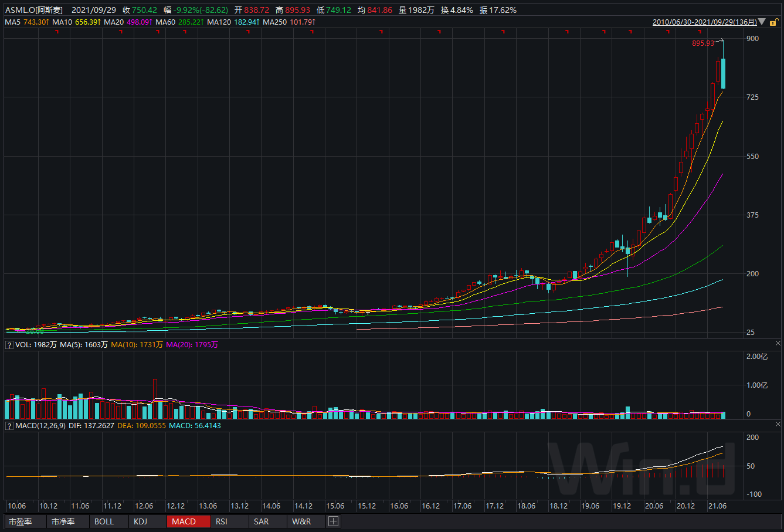This screenshot has height=532, width=784.
Task: Select the BOLL indicator tab
Action: (108, 521)
